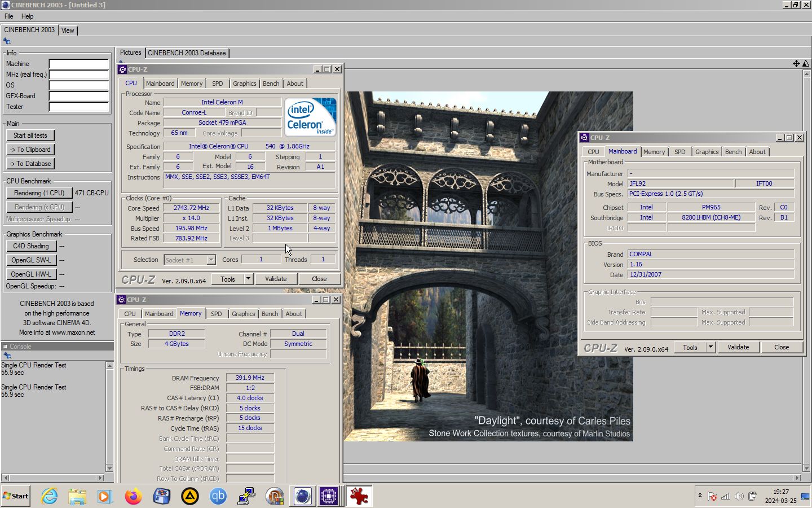Open SPD tab in the CPU window
812x508 pixels.
pyautogui.click(x=217, y=84)
